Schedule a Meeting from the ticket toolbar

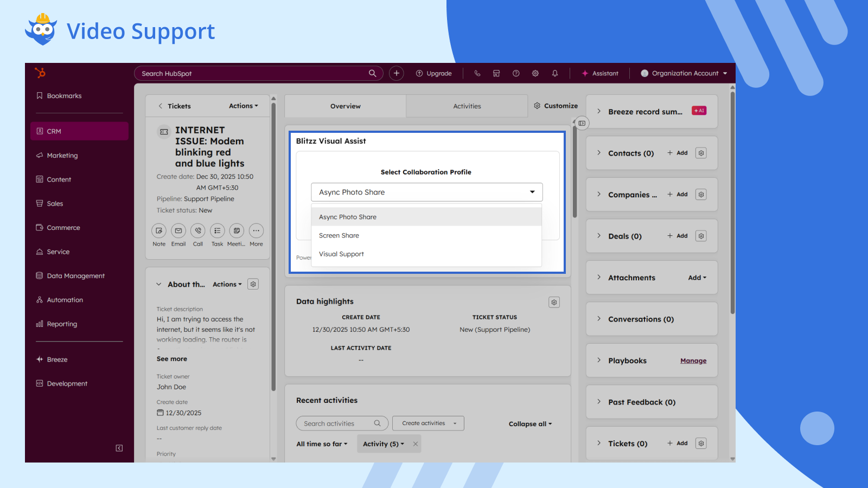(237, 230)
